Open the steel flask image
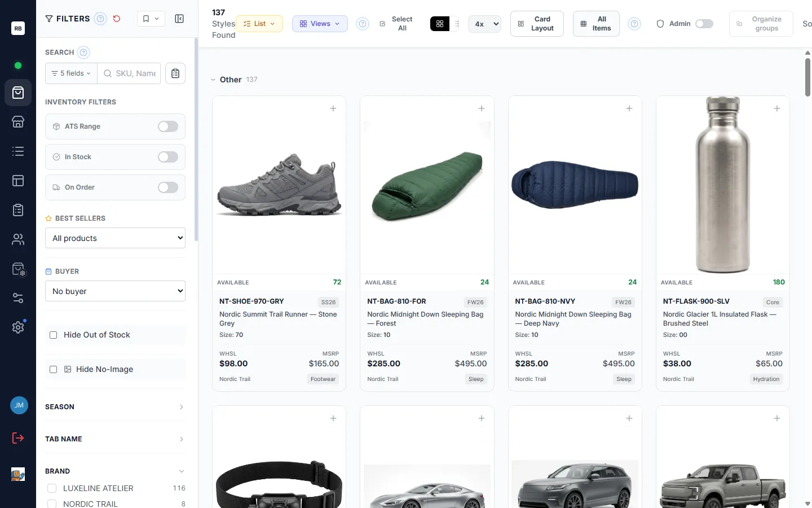Viewport: 812px width, 508px height. (723, 185)
